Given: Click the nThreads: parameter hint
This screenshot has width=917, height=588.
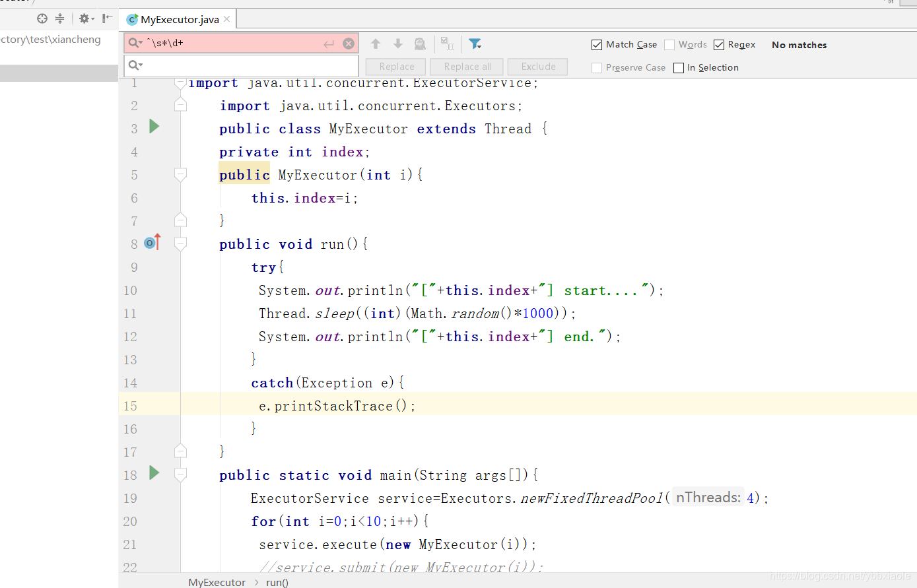Looking at the screenshot, I should (708, 498).
